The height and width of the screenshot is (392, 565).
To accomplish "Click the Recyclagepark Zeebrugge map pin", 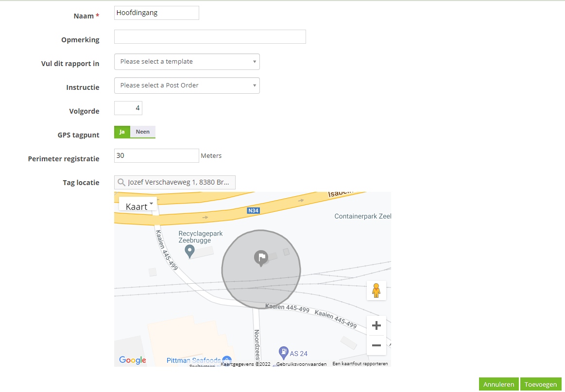I will [x=189, y=252].
